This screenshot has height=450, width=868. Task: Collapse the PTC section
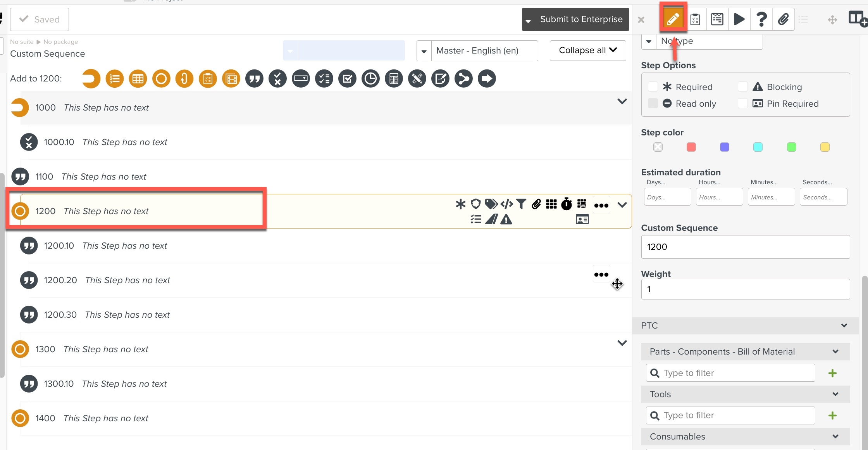[x=844, y=325]
